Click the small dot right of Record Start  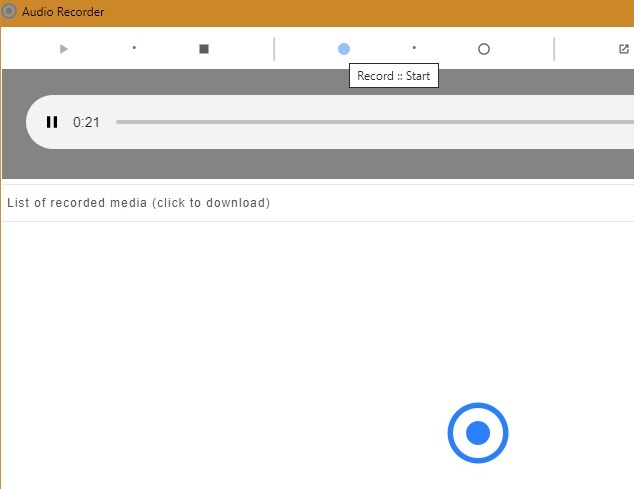click(414, 48)
